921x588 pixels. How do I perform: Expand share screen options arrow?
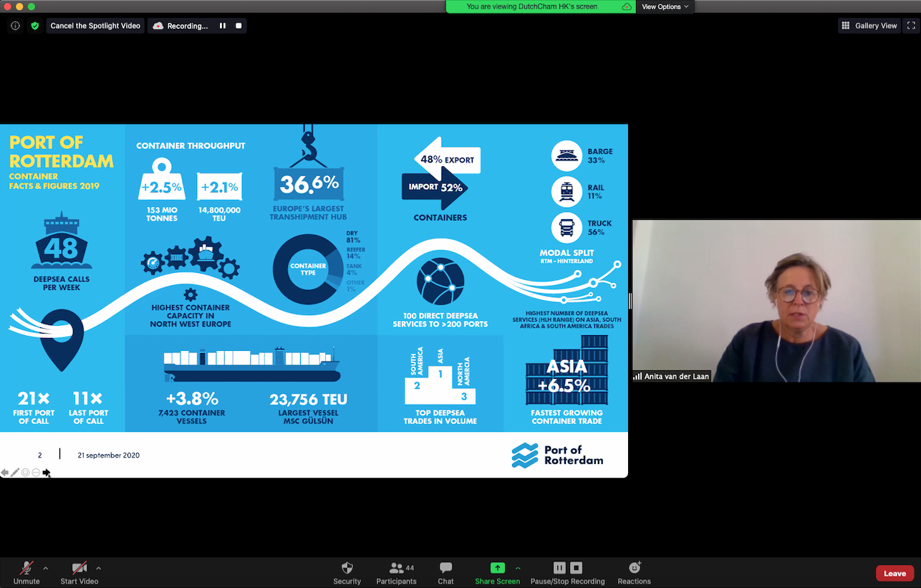point(517,569)
